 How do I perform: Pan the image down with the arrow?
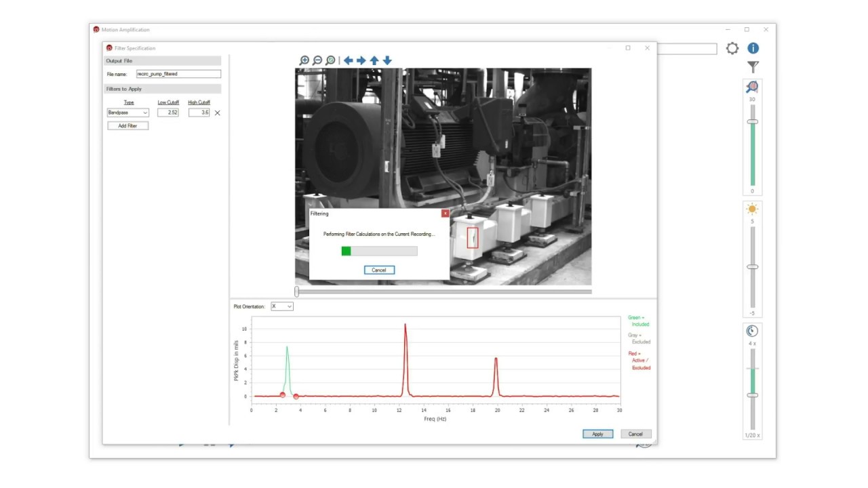click(x=387, y=60)
